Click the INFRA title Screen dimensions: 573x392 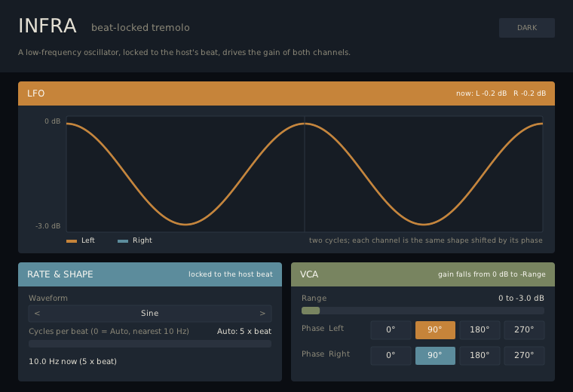click(x=47, y=26)
